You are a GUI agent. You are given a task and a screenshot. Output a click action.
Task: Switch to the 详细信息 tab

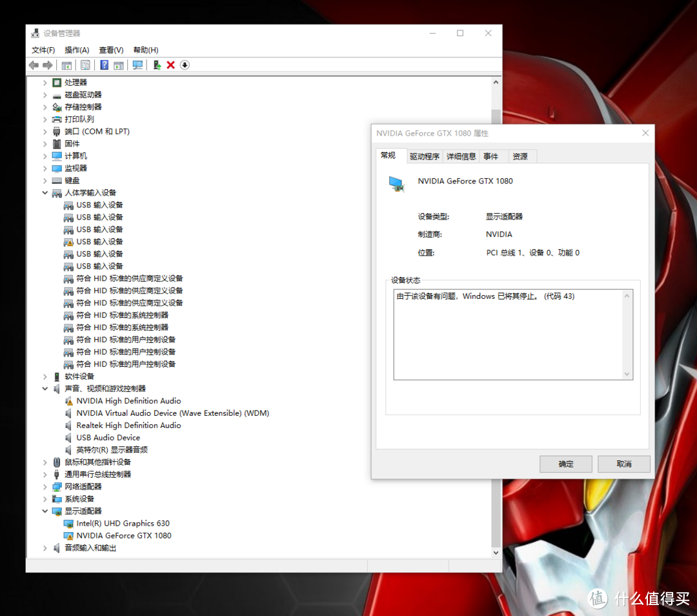pos(461,156)
